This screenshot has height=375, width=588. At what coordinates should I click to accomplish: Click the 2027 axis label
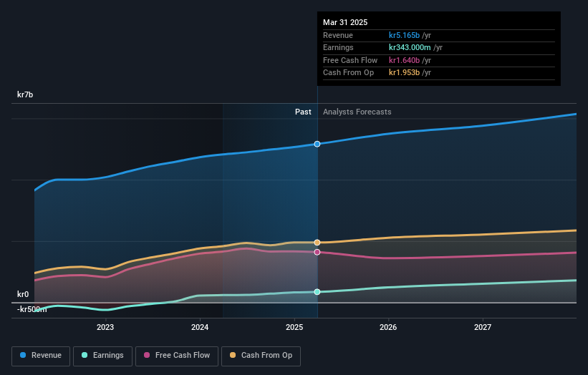click(x=483, y=328)
